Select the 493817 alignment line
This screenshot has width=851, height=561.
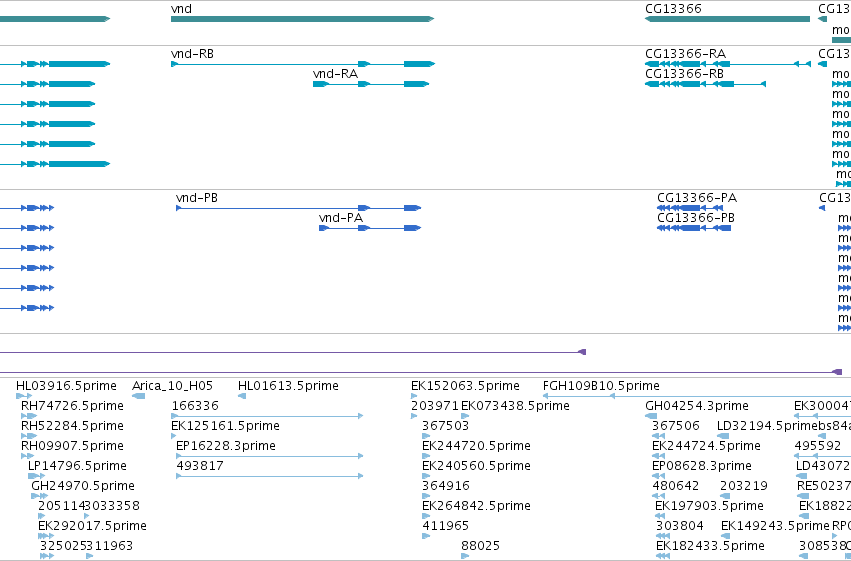(x=270, y=476)
